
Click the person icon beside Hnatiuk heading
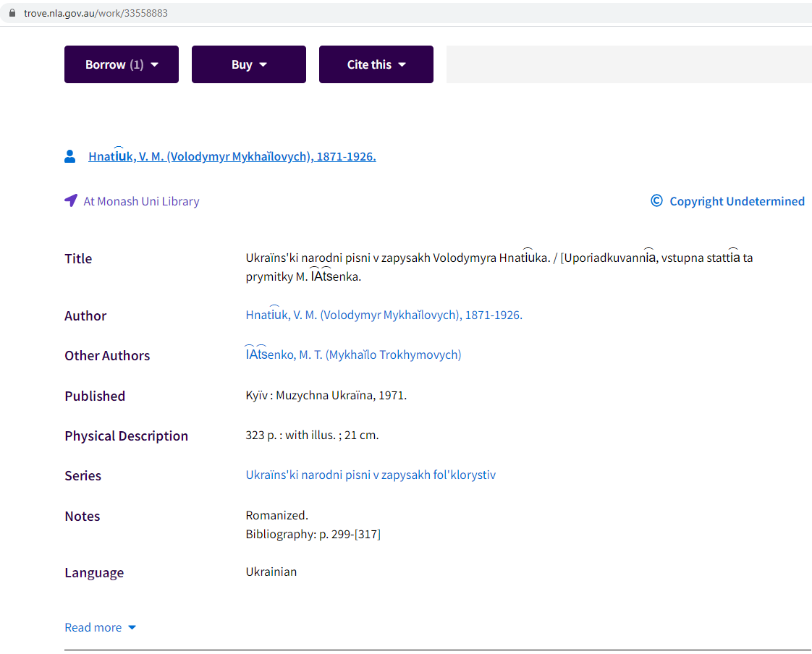point(70,156)
